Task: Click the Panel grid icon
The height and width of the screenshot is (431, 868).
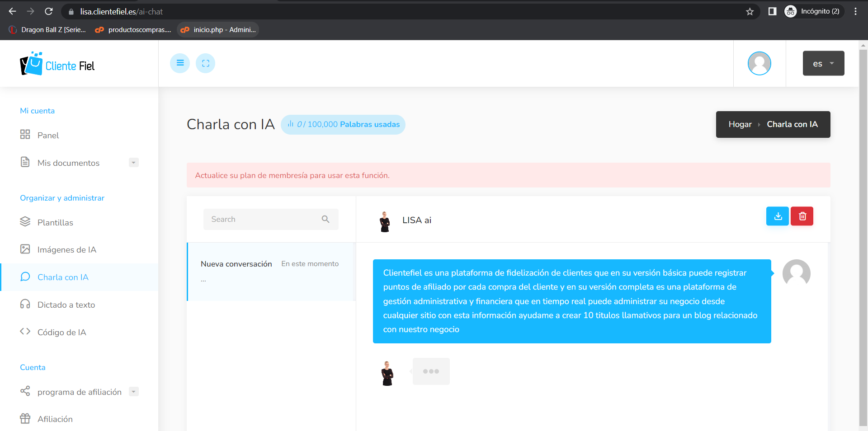Action: 25,135
